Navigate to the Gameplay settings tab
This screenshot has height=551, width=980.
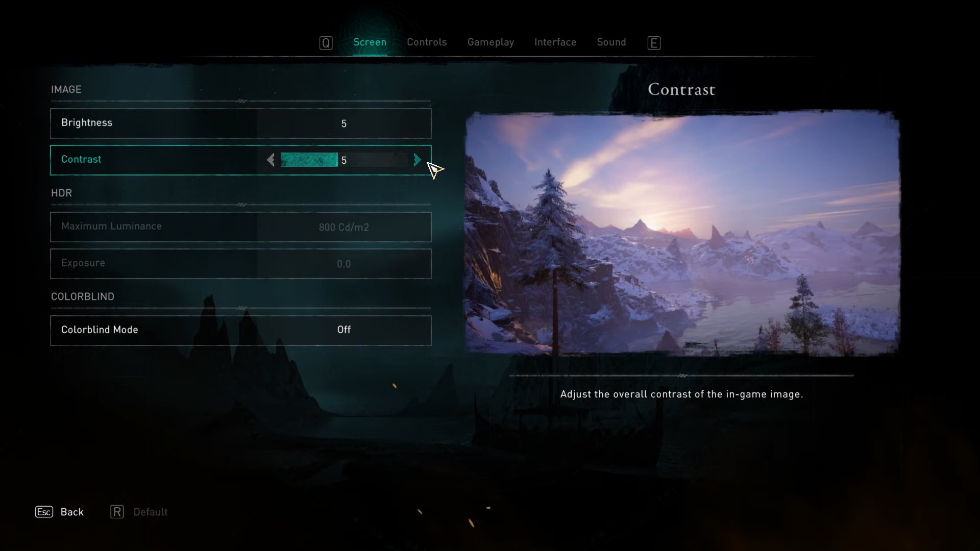(490, 42)
